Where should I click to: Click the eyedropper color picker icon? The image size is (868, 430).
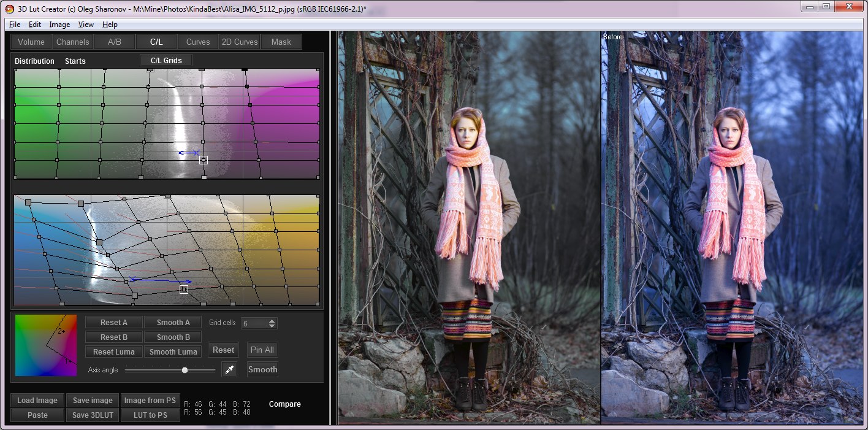pyautogui.click(x=229, y=369)
